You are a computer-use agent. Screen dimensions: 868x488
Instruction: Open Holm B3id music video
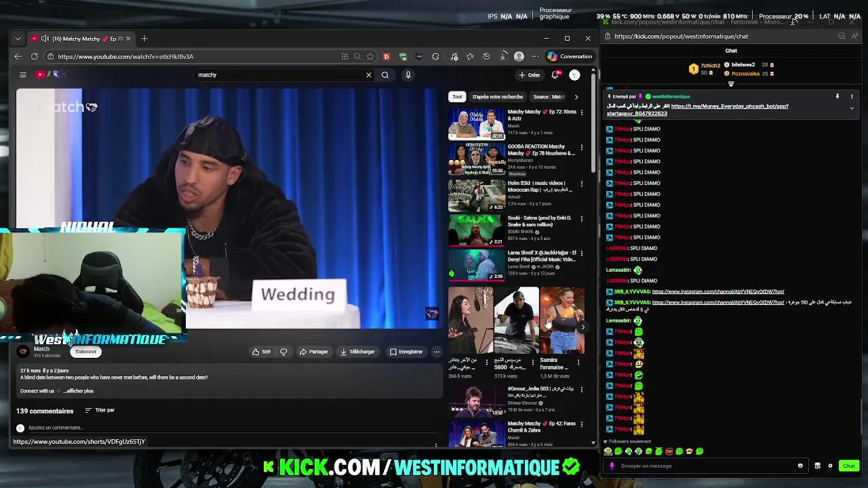coord(477,195)
